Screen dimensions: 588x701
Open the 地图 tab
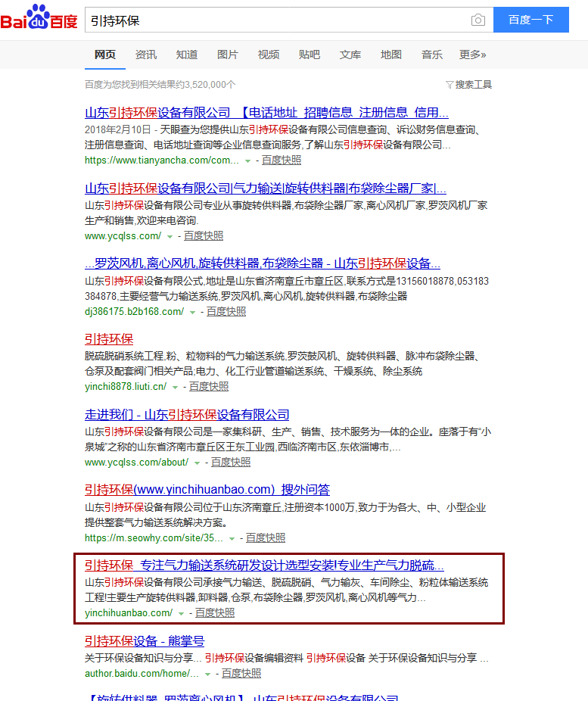pyautogui.click(x=391, y=55)
